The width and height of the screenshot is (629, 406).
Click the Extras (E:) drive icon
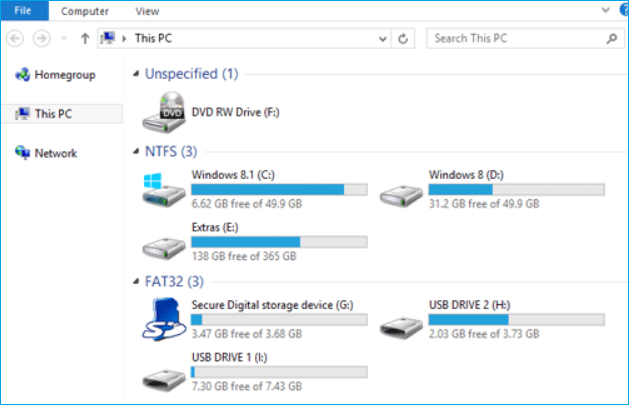(x=163, y=242)
